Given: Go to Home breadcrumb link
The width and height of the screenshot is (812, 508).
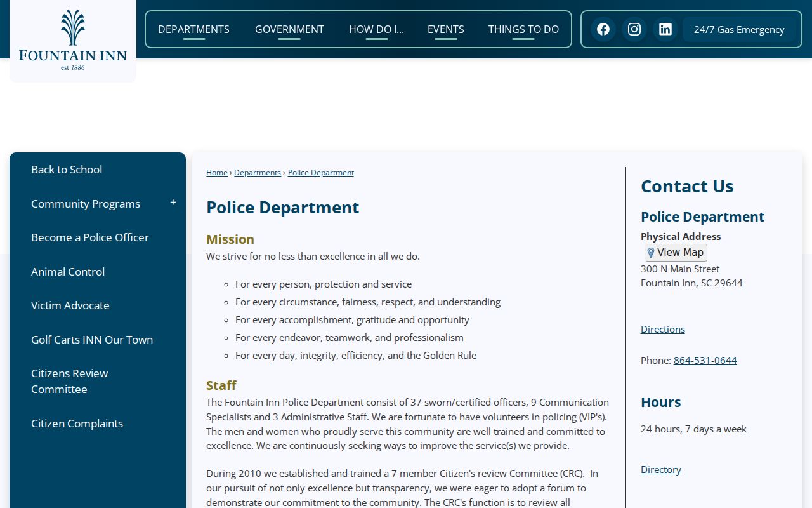Looking at the screenshot, I should (217, 173).
